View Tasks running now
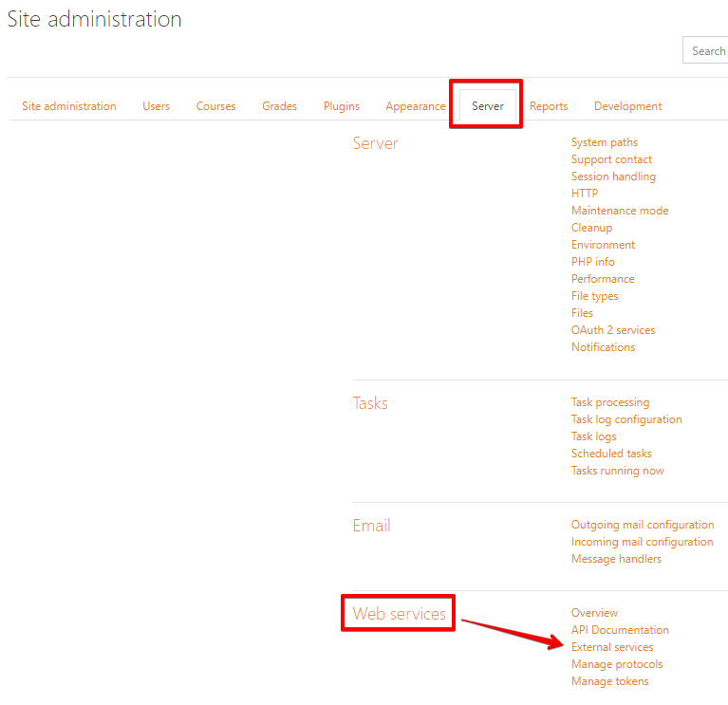728x705 pixels. [x=617, y=471]
